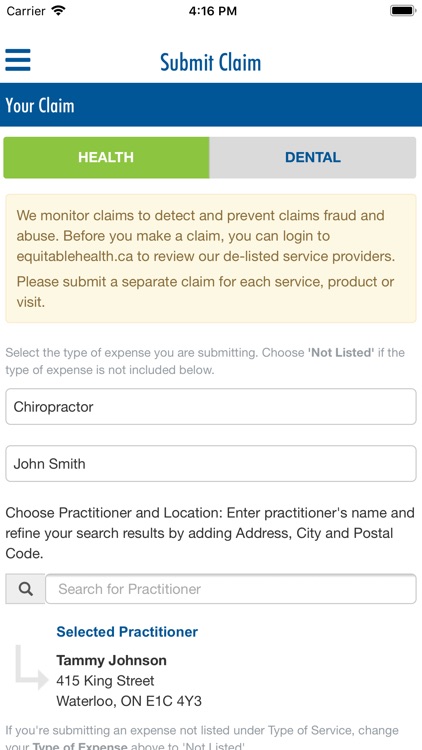Tap the Waterloo, ON E1C 4Y3 line
Image resolution: width=422 pixels, height=750 pixels.
[x=129, y=702]
